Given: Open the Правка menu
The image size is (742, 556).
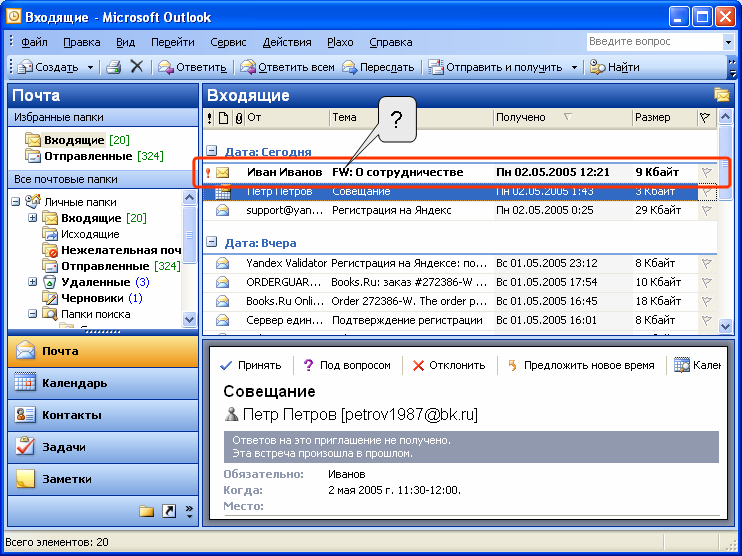Looking at the screenshot, I should 82,42.
